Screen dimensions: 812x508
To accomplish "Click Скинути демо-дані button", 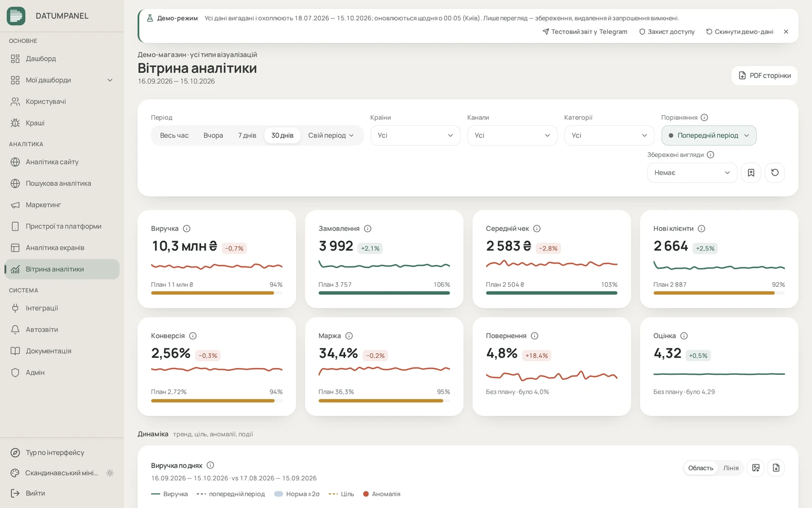I will click(x=739, y=32).
